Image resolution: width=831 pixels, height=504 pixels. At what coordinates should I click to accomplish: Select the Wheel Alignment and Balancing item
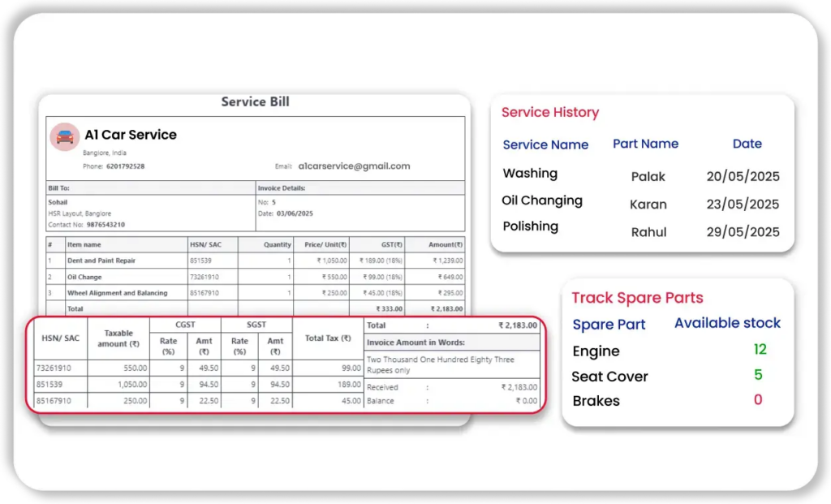pos(118,293)
